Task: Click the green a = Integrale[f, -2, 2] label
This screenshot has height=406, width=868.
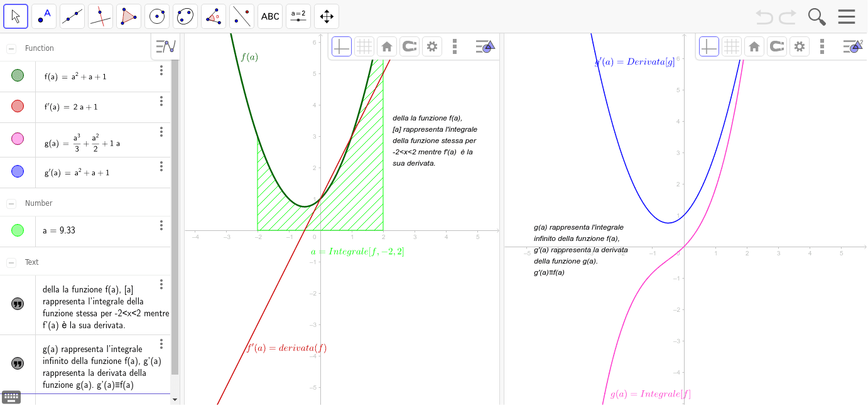Action: [357, 252]
